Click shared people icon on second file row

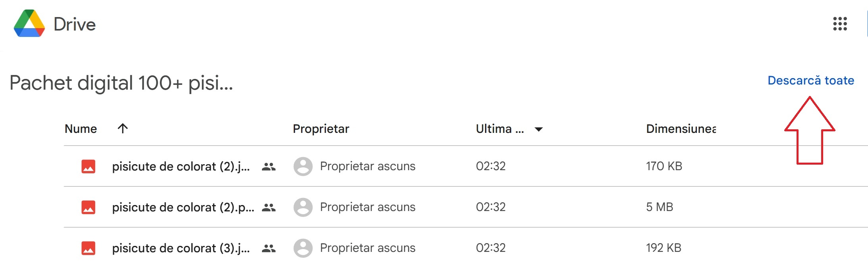tap(269, 207)
